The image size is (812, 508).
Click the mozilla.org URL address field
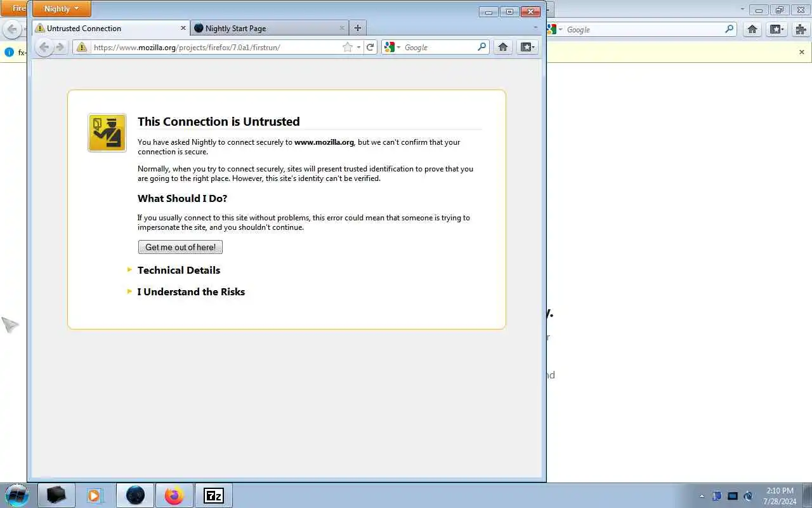coord(216,47)
